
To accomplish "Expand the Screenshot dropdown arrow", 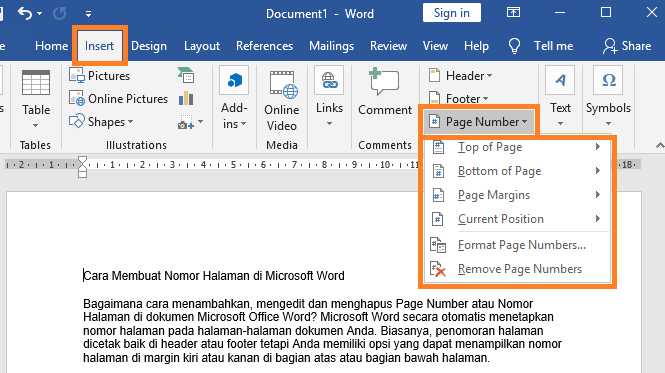I will coord(201,122).
